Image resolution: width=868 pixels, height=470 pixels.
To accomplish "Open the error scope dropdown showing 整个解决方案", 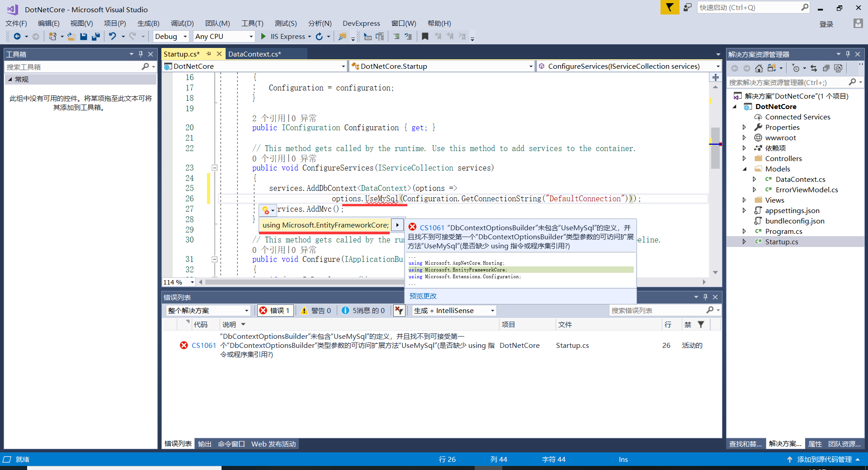I will [208, 310].
